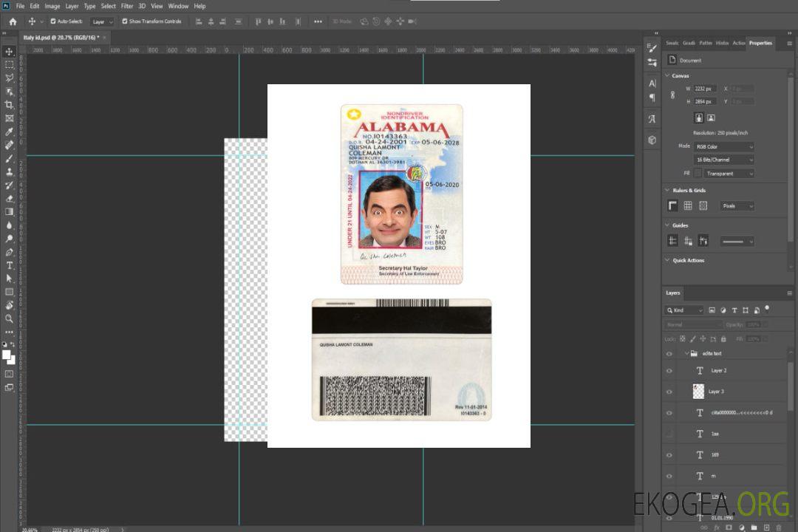Click the Fill color swatch in Properties
The image size is (798, 532).
pyautogui.click(x=698, y=173)
